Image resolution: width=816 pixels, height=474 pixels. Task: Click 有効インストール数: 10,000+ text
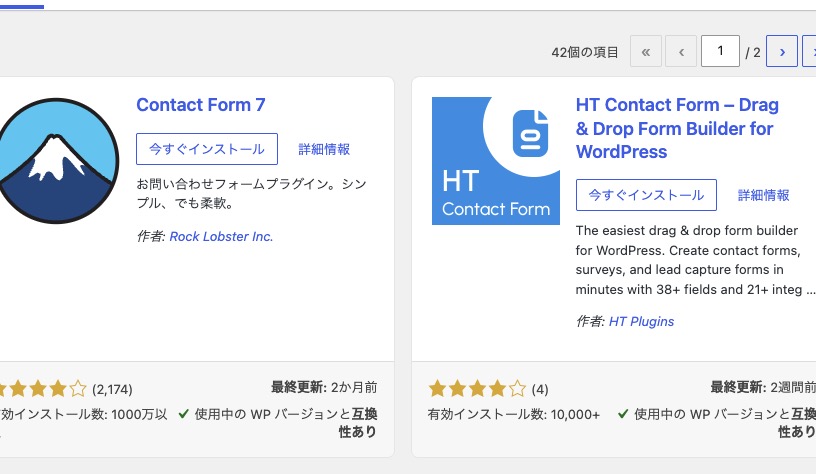[514, 414]
